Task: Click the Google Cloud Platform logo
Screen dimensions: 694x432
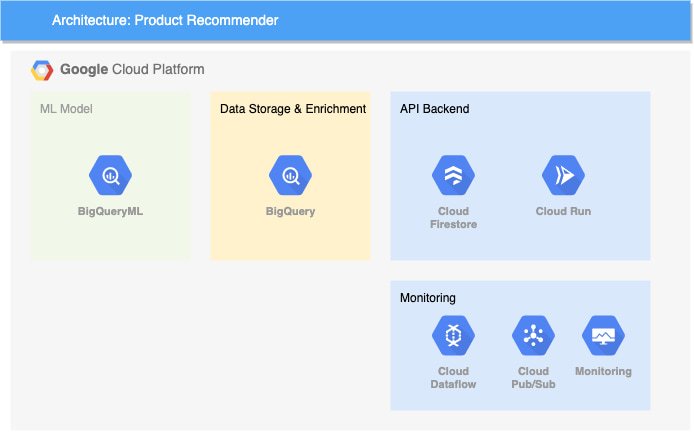Action: click(x=42, y=70)
